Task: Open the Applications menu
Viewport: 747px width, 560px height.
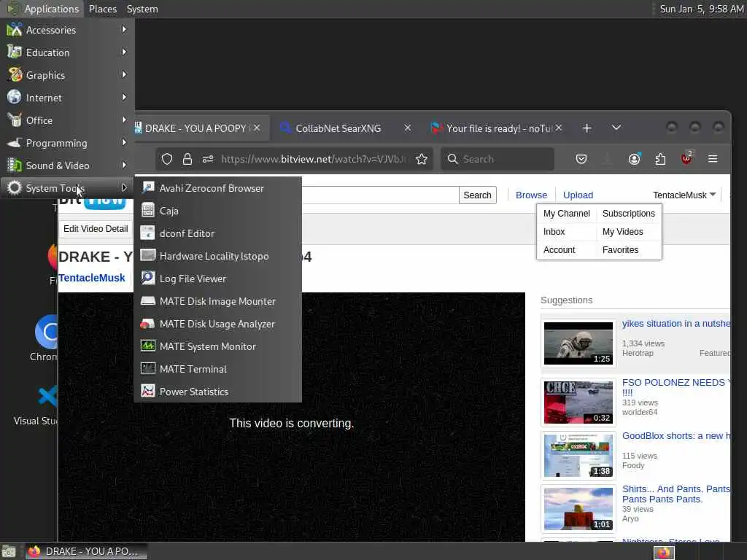Action: (x=43, y=9)
